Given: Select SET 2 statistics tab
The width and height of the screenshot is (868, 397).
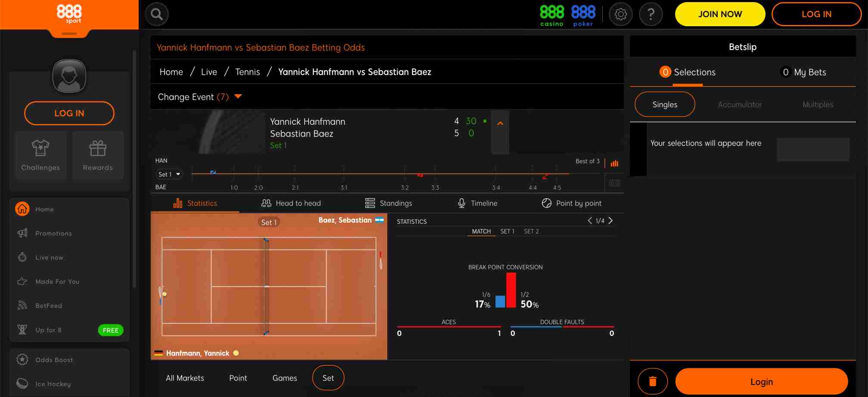Looking at the screenshot, I should click(531, 232).
